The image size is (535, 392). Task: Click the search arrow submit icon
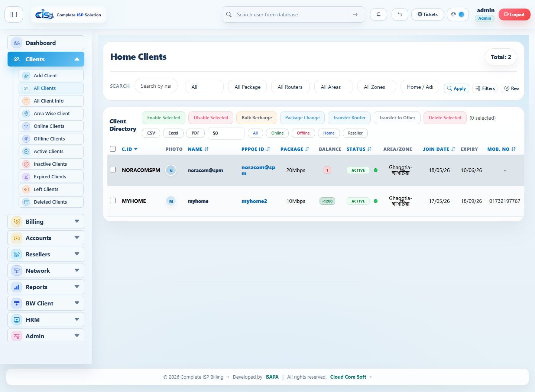355,14
